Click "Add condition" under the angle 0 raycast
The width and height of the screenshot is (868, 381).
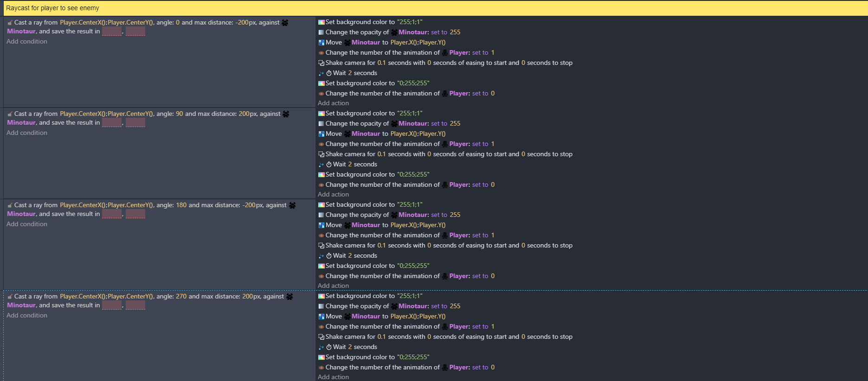click(x=27, y=42)
